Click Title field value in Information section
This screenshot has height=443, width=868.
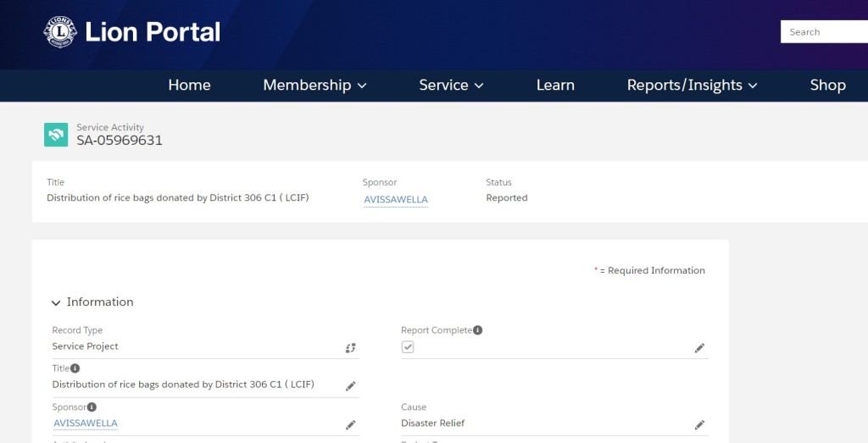tap(183, 385)
